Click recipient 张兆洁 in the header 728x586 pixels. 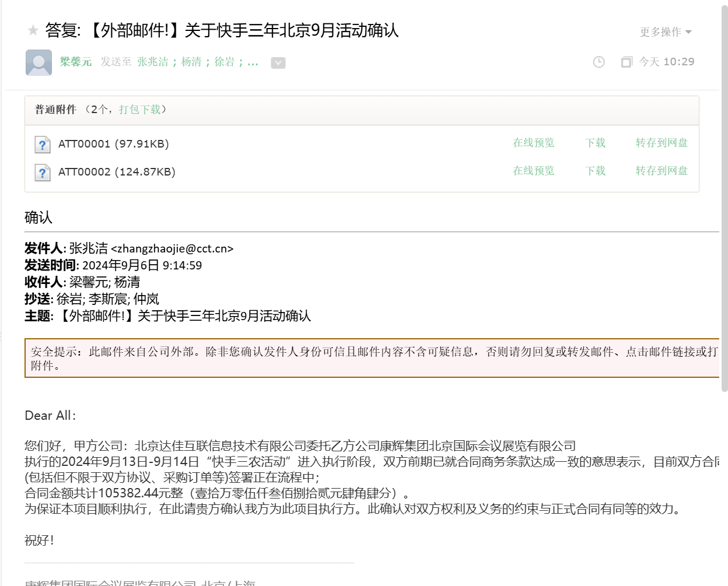(x=153, y=62)
